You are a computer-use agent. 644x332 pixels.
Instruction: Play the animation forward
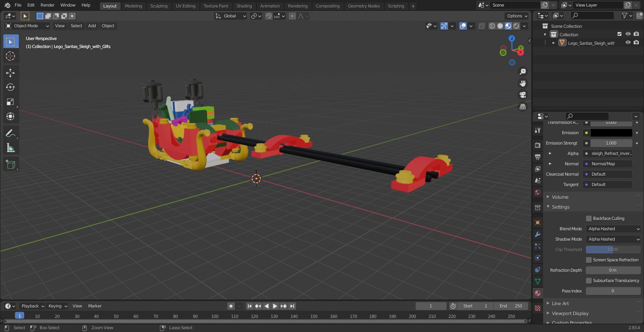coord(275,306)
